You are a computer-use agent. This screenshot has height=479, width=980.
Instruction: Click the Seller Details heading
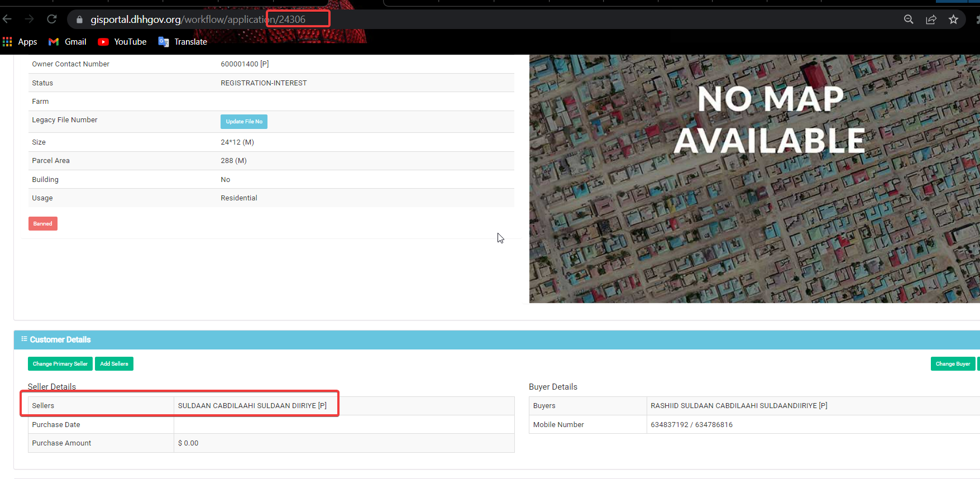[52, 387]
